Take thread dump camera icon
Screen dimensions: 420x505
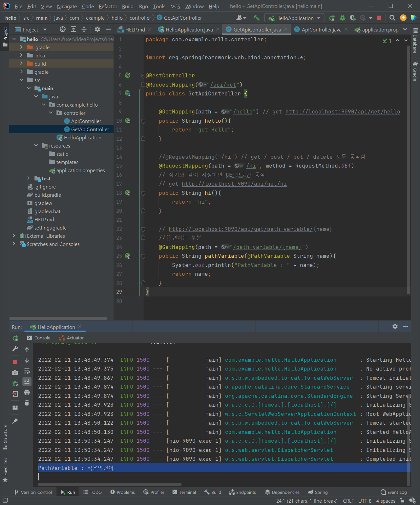[x=15, y=373]
